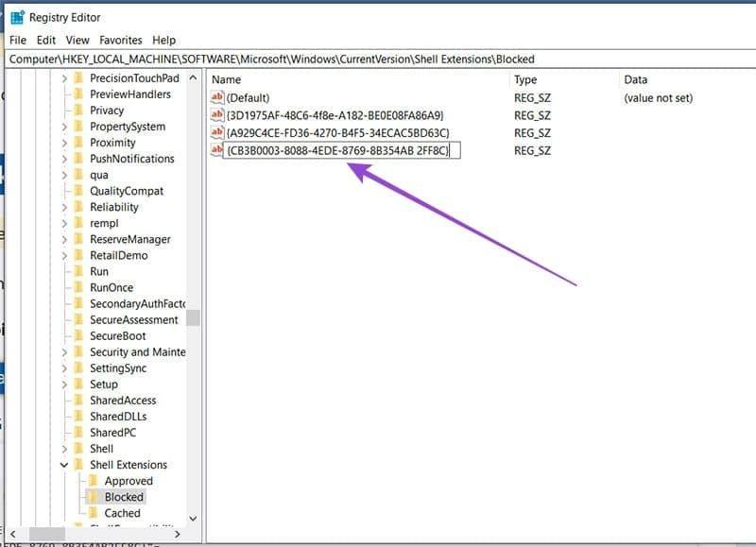Expand the Proximity key

coord(64,143)
